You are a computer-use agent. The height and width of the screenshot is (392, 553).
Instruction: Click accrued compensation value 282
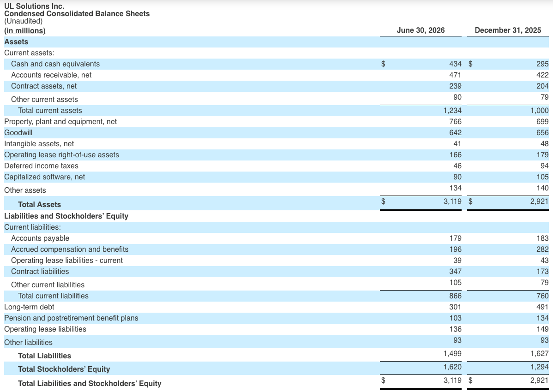point(542,249)
